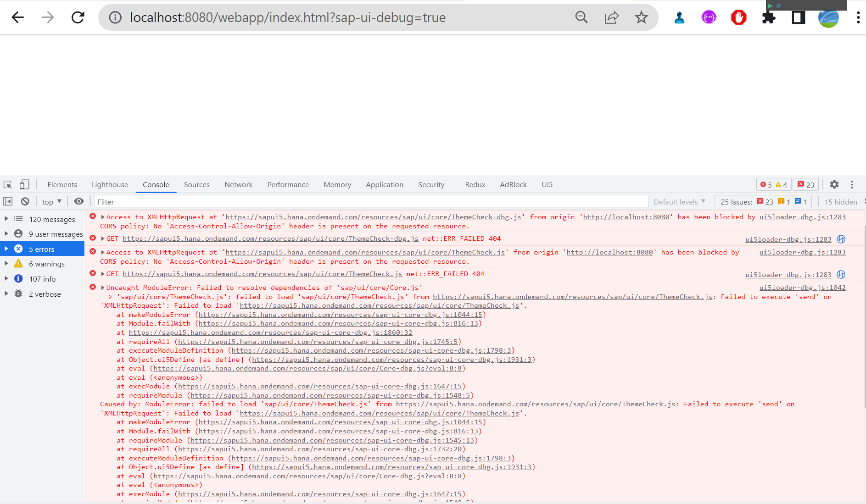Share this page via share icon

click(611, 17)
